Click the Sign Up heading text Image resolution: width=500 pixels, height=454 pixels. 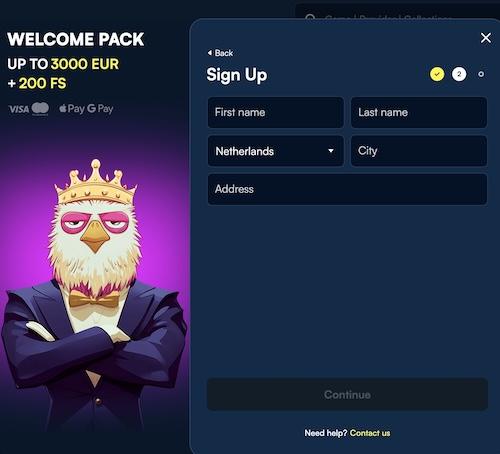pyautogui.click(x=237, y=75)
